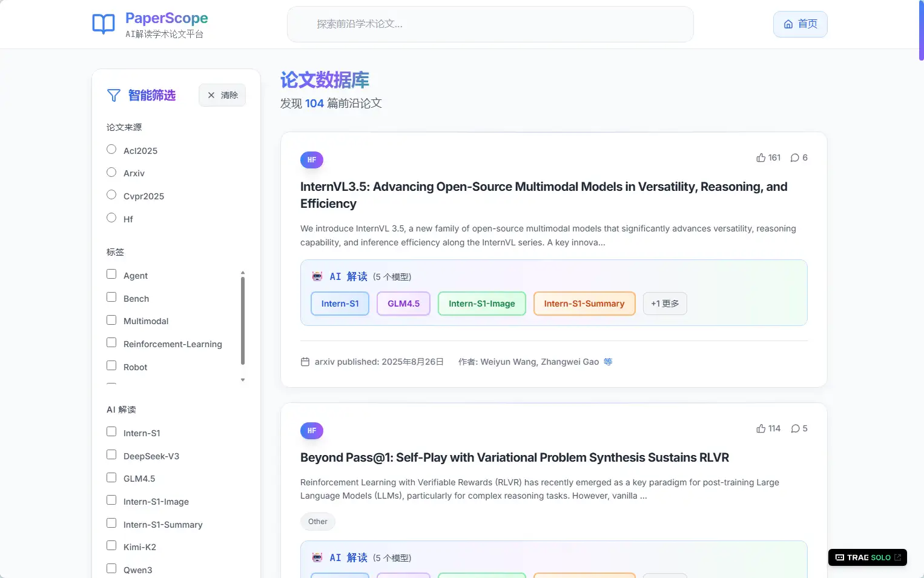Screen dimensions: 924x578
Task: Clear filters with 清除 button
Action: tap(222, 95)
